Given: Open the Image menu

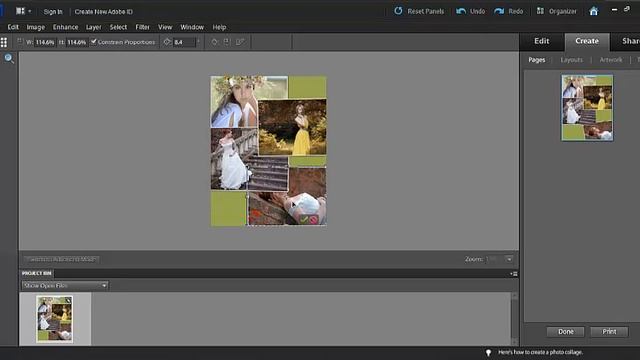Looking at the screenshot, I should point(36,27).
